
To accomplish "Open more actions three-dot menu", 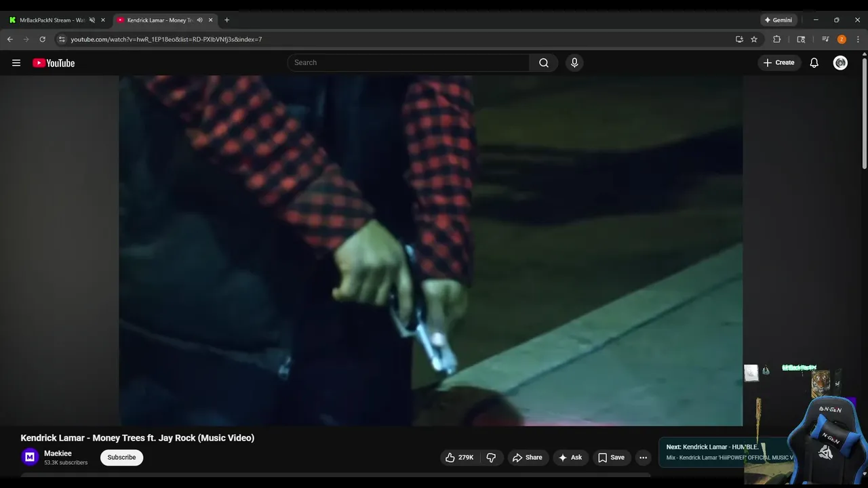I will tap(643, 457).
